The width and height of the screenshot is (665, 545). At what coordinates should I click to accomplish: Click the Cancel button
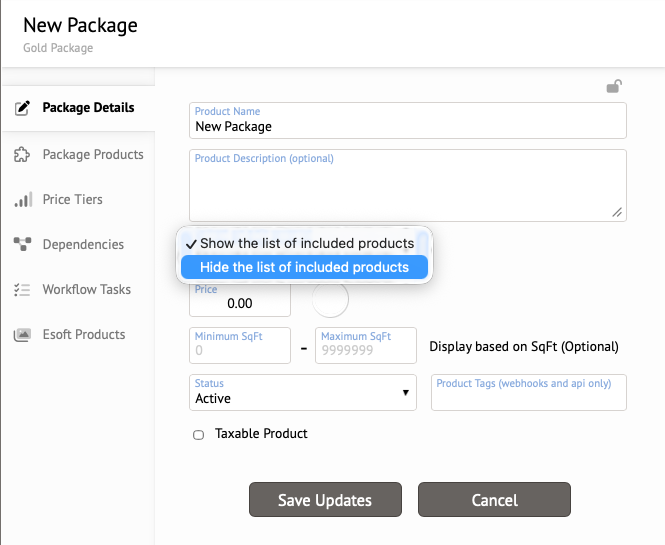pos(495,500)
